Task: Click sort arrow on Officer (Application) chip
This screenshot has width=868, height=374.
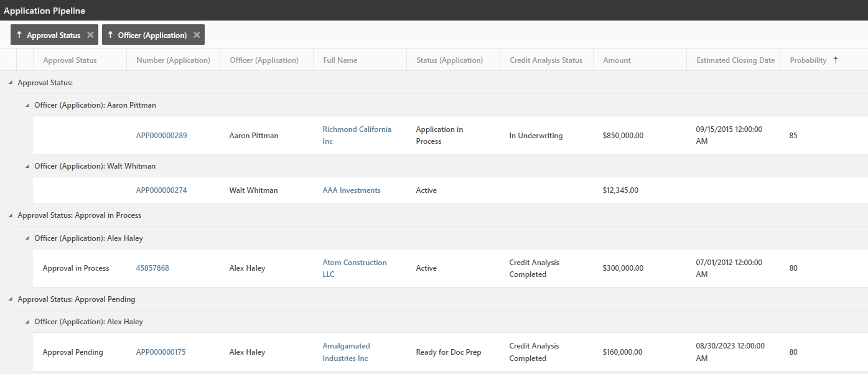Action: [x=110, y=35]
